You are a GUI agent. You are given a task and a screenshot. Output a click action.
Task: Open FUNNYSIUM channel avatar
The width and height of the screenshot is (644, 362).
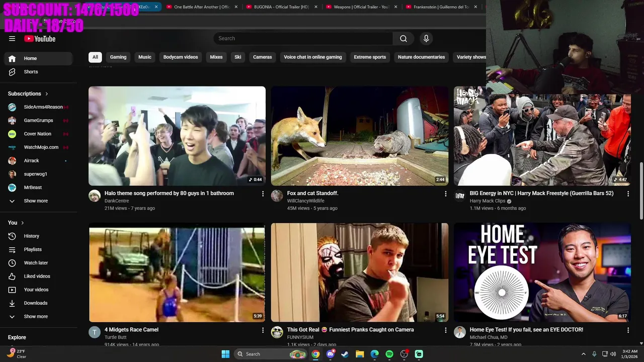pos(277,332)
